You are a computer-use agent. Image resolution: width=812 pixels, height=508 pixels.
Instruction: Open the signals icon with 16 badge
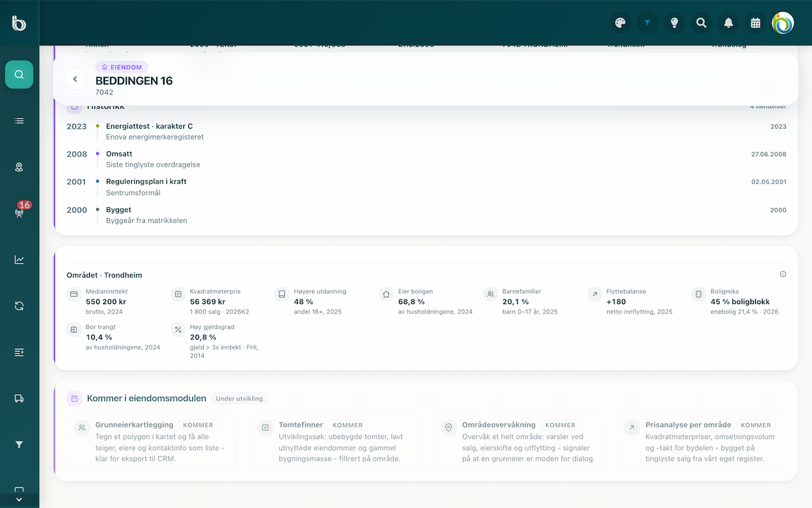tap(19, 213)
